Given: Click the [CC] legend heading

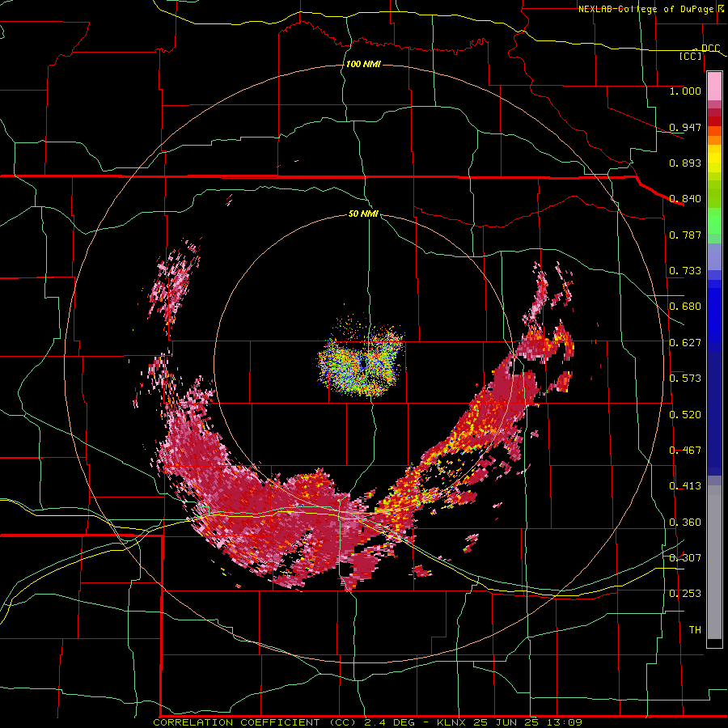Looking at the screenshot, I should tap(691, 56).
